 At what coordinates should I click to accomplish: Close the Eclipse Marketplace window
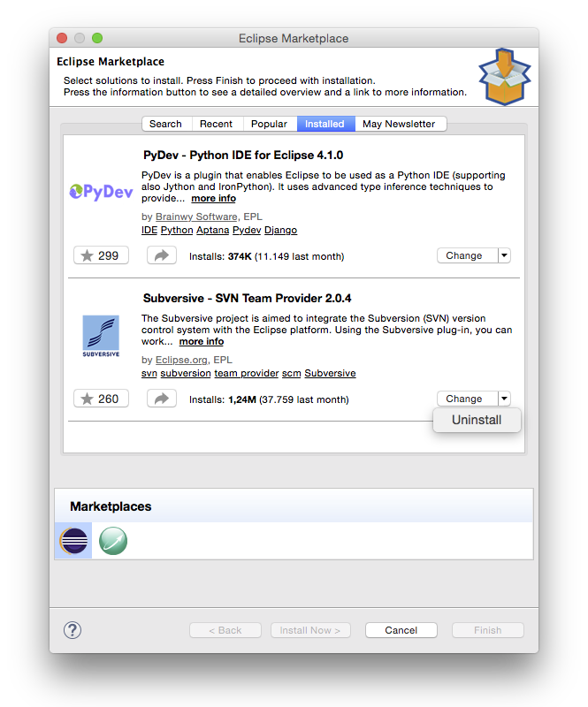click(x=62, y=38)
